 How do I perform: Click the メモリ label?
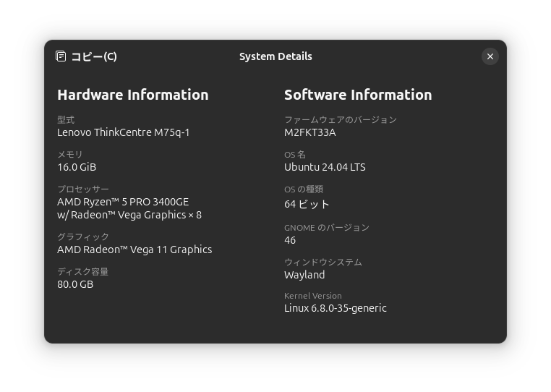(70, 154)
